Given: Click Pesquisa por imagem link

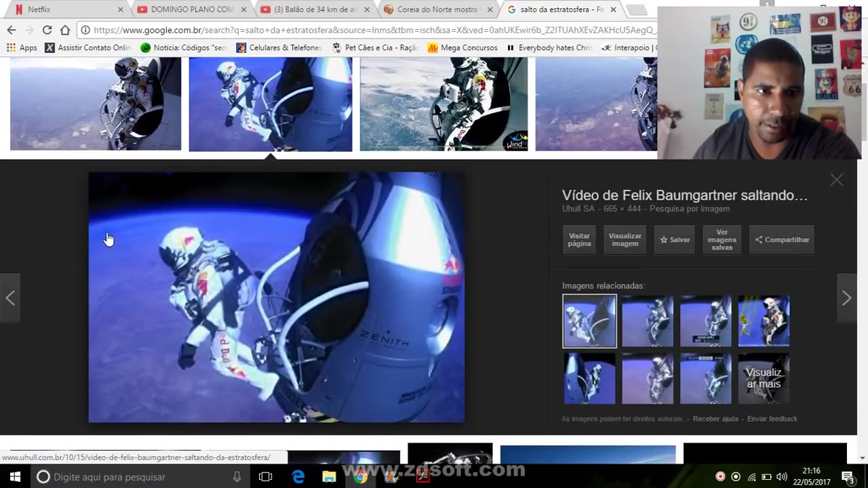Looking at the screenshot, I should coord(690,209).
